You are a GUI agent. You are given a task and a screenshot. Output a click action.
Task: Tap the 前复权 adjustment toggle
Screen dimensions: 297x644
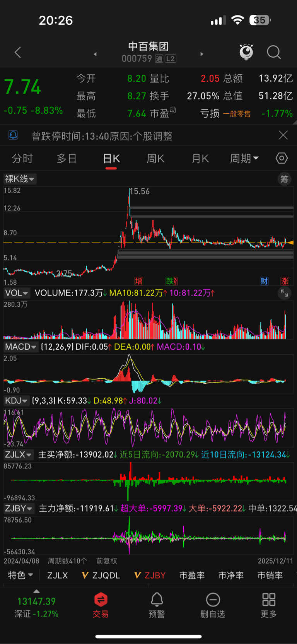click(107, 561)
